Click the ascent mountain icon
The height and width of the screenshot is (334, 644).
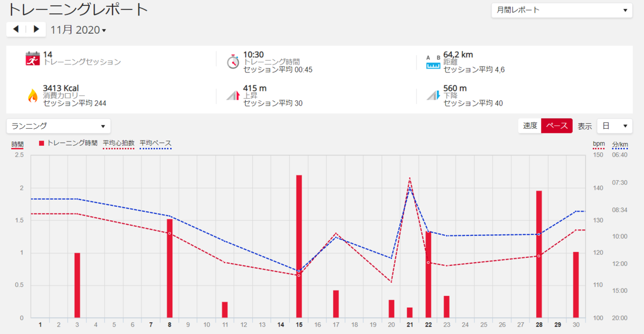coord(233,95)
